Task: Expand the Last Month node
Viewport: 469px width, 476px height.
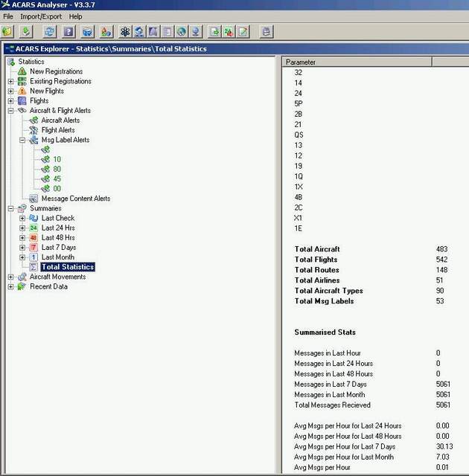Action: click(22, 257)
